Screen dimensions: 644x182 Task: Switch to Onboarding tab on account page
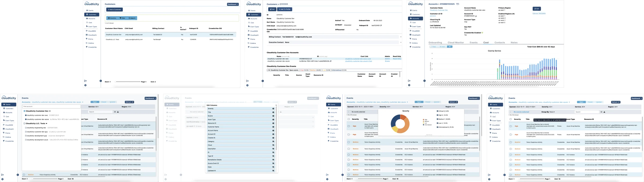coord(435,42)
